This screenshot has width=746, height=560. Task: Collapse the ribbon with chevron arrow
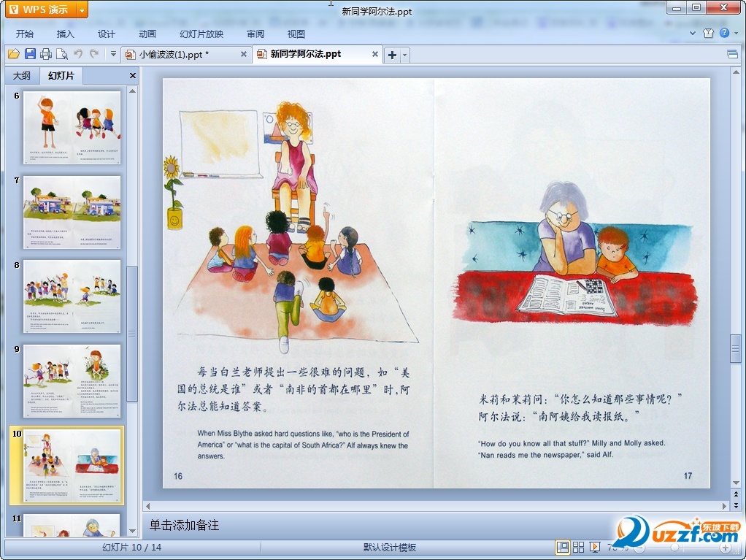693,34
